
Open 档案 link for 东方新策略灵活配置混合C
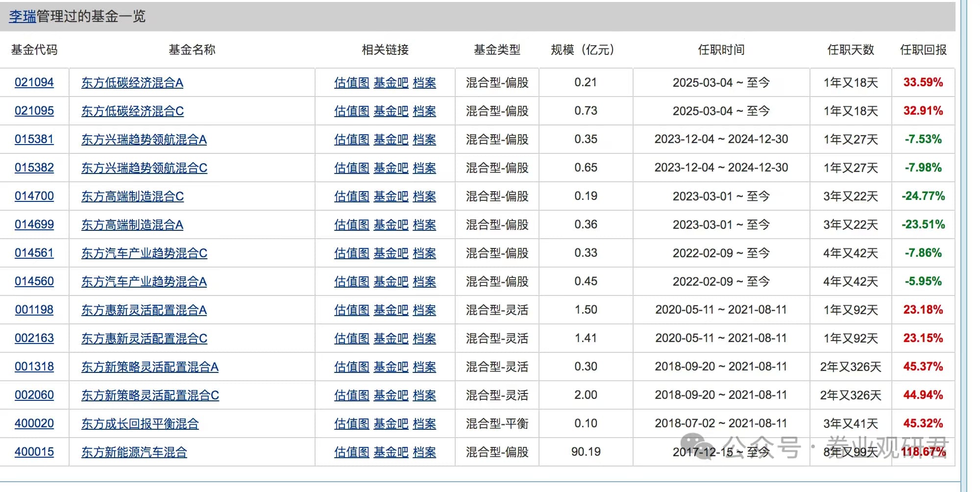(424, 395)
